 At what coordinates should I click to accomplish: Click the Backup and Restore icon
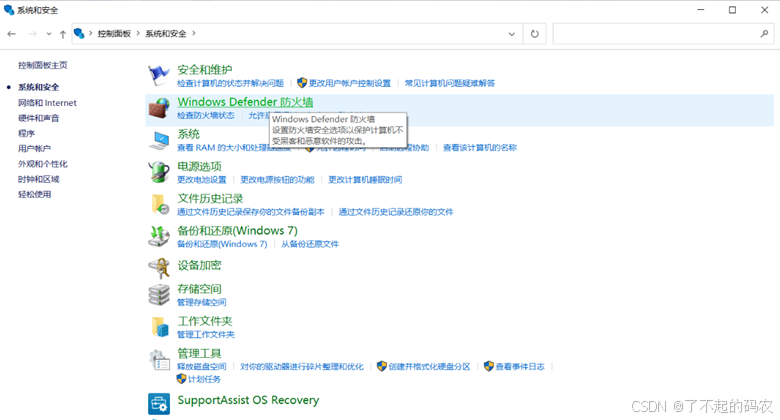(159, 236)
